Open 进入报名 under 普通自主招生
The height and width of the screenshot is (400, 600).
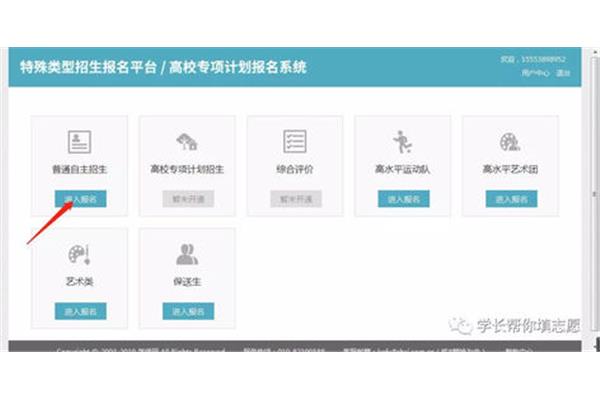(80, 199)
